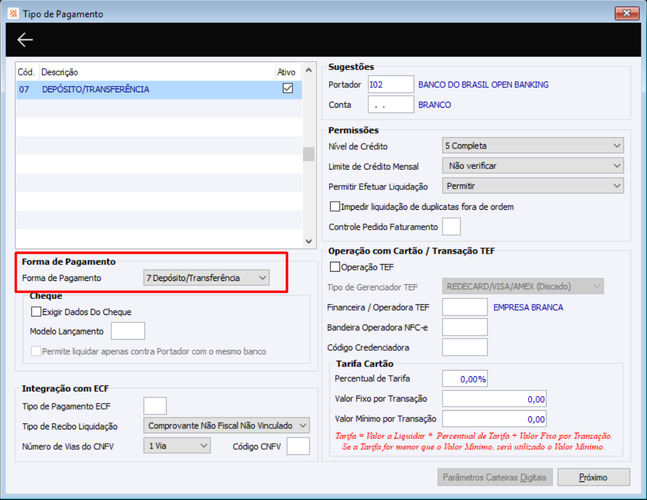647x500 pixels.
Task: Close the Tipo de Pagamento window
Action: click(x=626, y=13)
